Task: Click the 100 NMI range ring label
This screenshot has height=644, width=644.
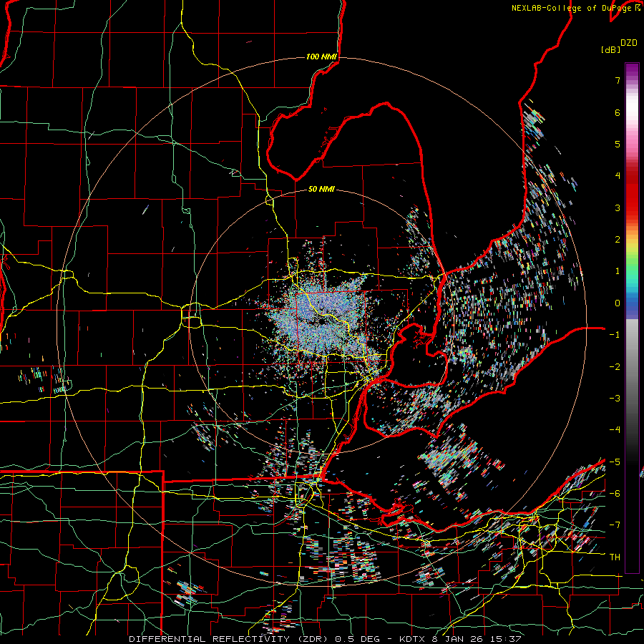Action: 321,57
